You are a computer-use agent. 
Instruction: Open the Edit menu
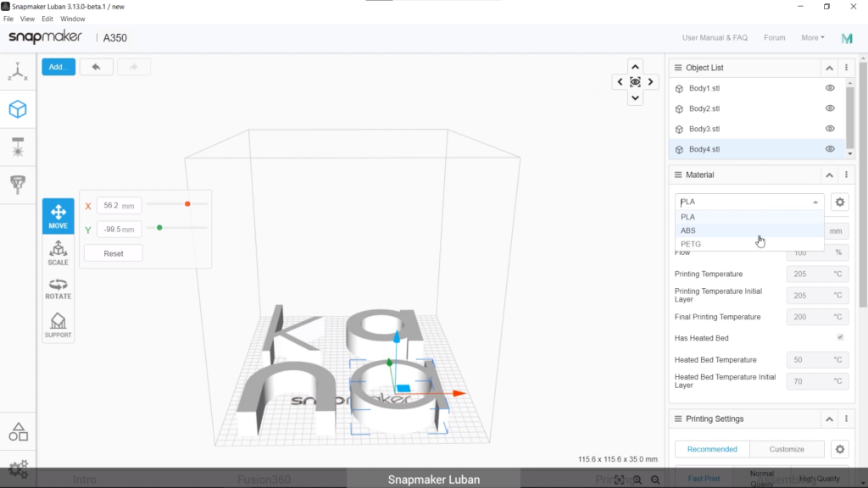47,19
